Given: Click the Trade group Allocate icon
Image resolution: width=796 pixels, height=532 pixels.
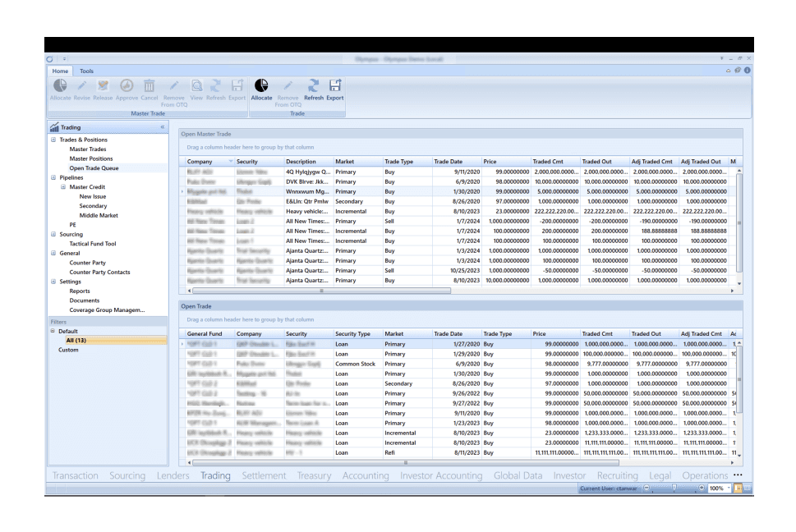Looking at the screenshot, I should click(x=261, y=85).
